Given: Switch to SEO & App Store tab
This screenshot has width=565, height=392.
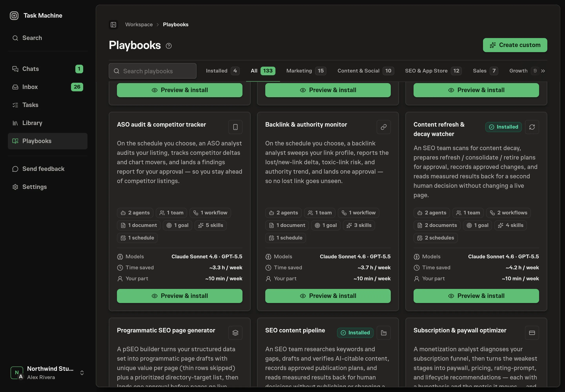Looking at the screenshot, I should click(433, 71).
